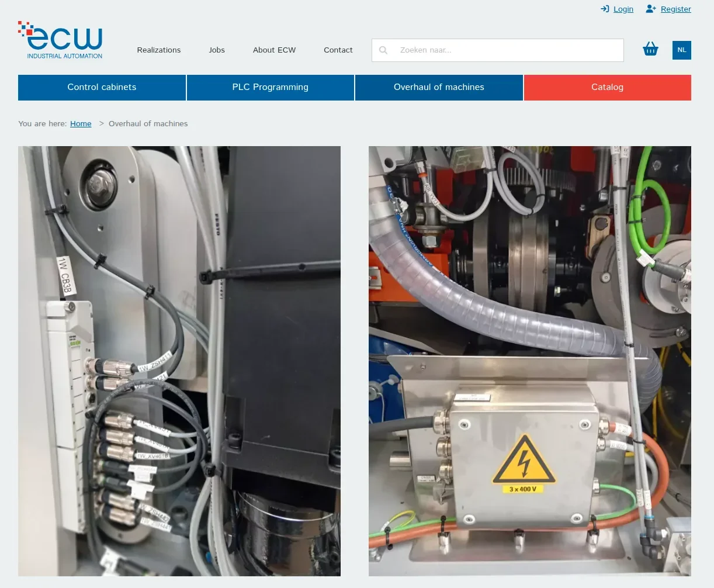Switch language using the NL button
Viewport: 714px width, 588px height.
pyautogui.click(x=681, y=50)
